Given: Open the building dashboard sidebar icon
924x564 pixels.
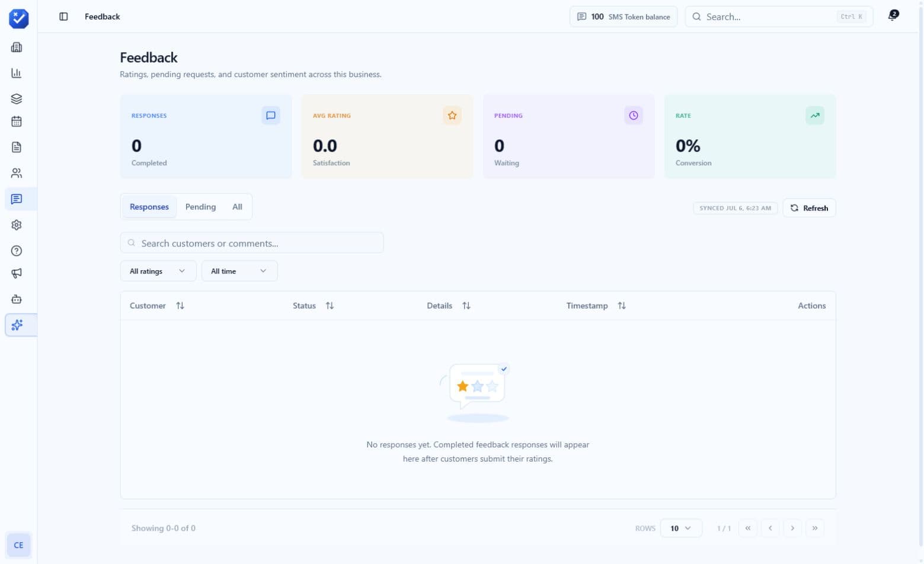Looking at the screenshot, I should (17, 47).
